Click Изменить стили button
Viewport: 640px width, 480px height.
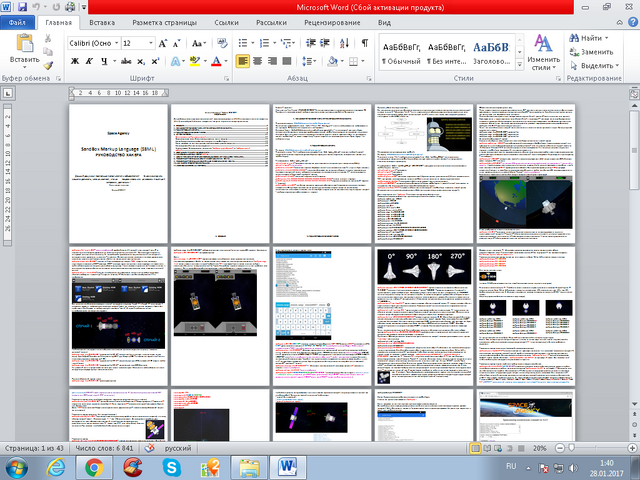pyautogui.click(x=543, y=52)
